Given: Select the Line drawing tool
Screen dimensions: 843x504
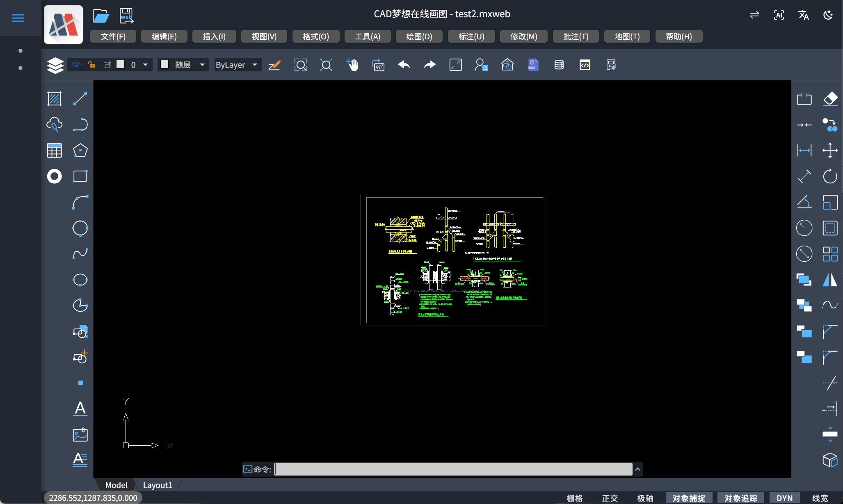Looking at the screenshot, I should pos(80,99).
